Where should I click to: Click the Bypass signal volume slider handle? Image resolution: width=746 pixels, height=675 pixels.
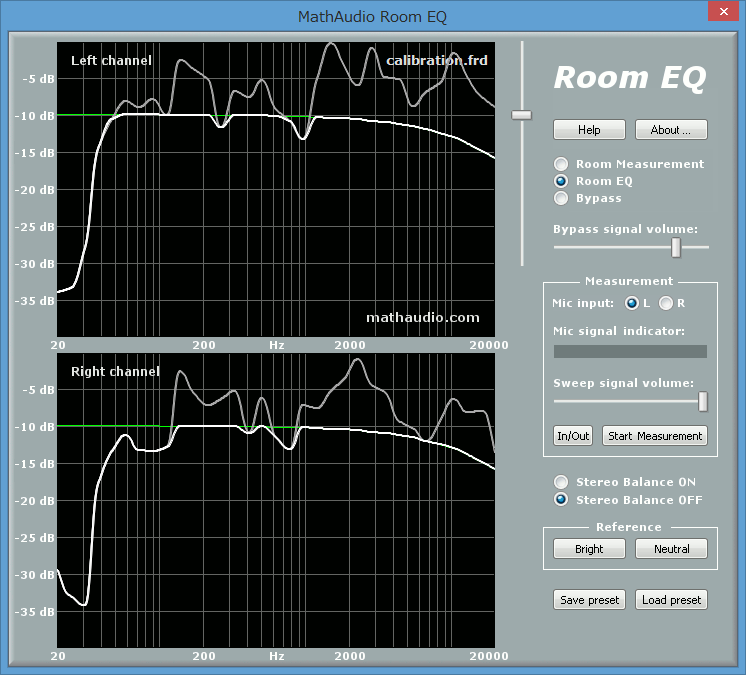676,248
